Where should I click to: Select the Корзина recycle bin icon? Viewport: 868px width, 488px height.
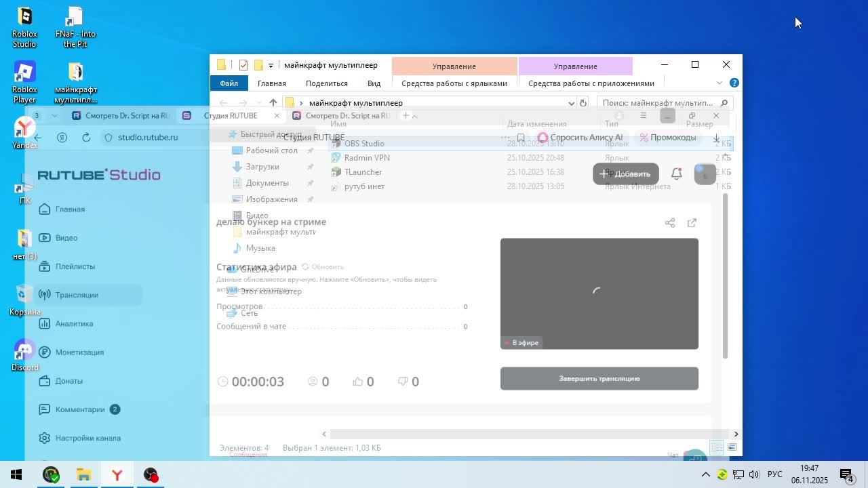click(x=24, y=300)
